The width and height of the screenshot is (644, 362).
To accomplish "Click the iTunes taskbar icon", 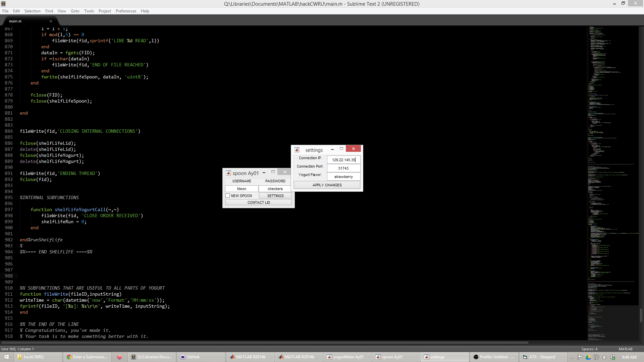I will (119, 357).
